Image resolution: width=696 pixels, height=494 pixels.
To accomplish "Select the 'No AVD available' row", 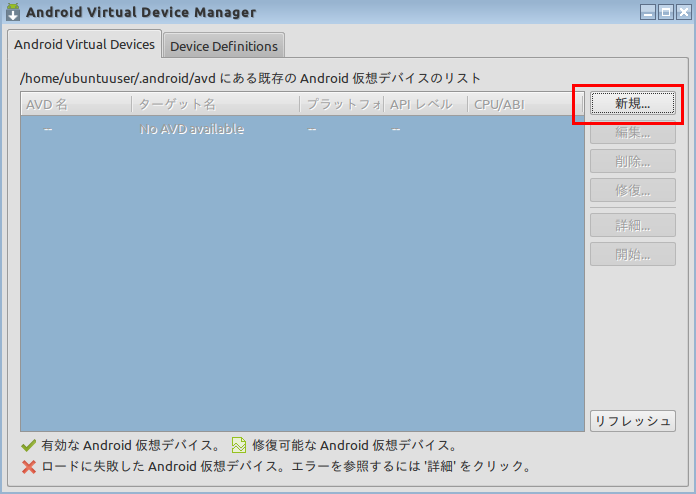I will tap(302, 129).
